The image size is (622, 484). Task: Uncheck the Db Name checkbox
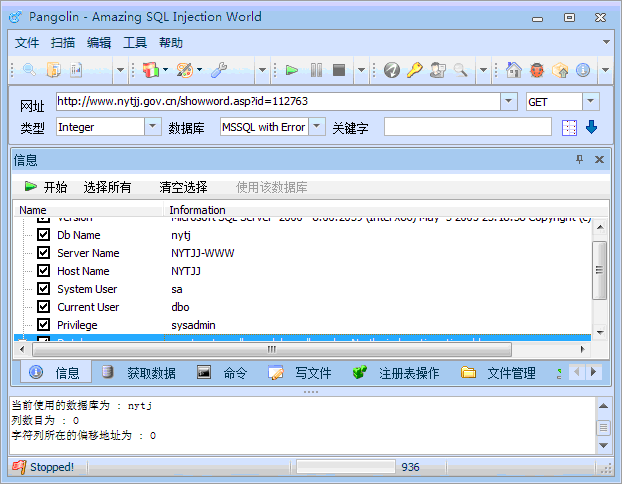[43, 235]
